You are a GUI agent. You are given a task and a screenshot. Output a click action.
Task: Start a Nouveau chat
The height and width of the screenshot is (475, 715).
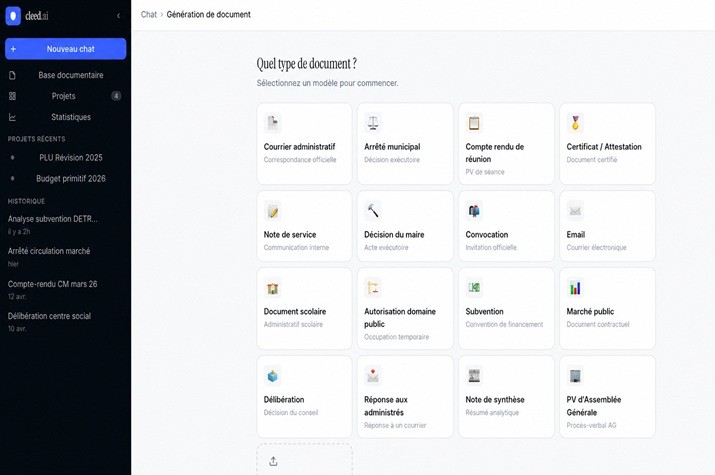coord(66,49)
